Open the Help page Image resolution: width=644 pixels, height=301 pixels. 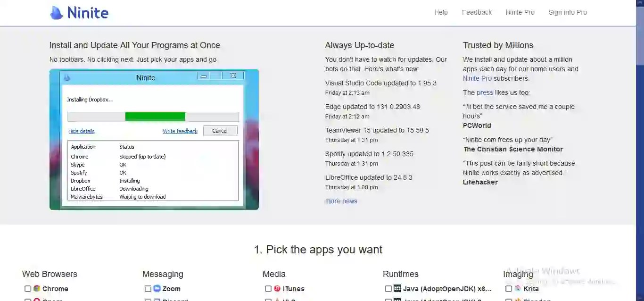pyautogui.click(x=441, y=12)
